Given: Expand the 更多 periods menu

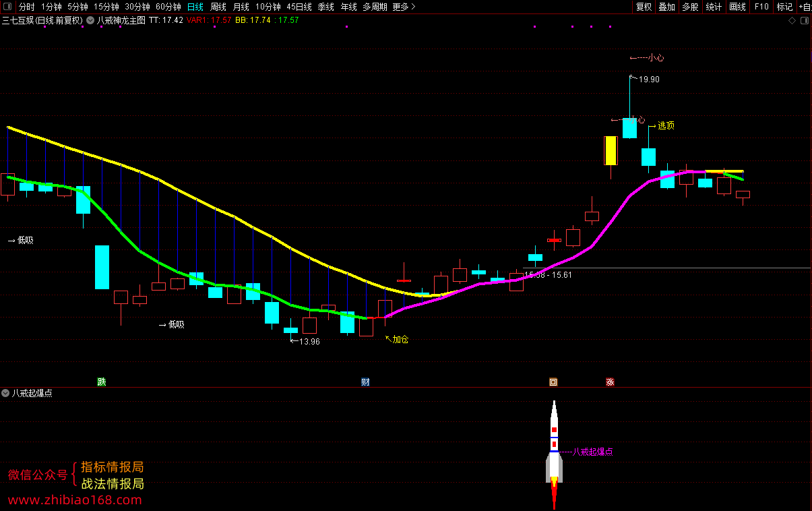Looking at the screenshot, I should click(404, 7).
